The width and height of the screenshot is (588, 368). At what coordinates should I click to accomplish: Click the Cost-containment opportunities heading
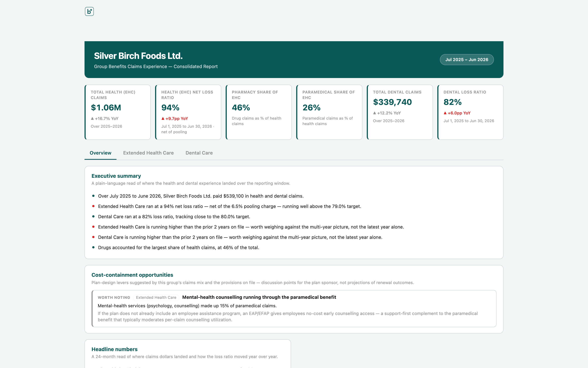132,275
